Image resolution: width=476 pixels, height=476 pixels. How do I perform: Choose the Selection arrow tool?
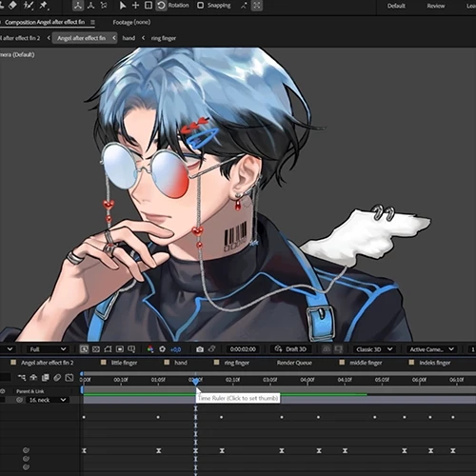click(x=123, y=6)
